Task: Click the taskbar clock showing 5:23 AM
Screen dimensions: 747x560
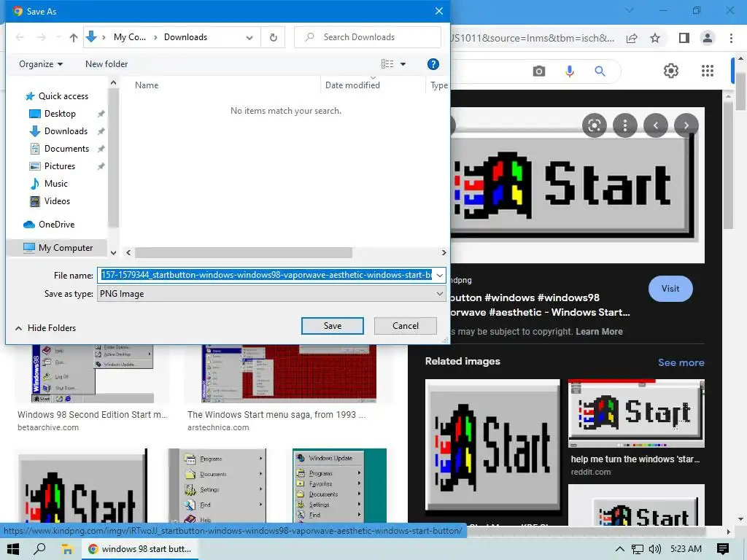Action: click(686, 549)
